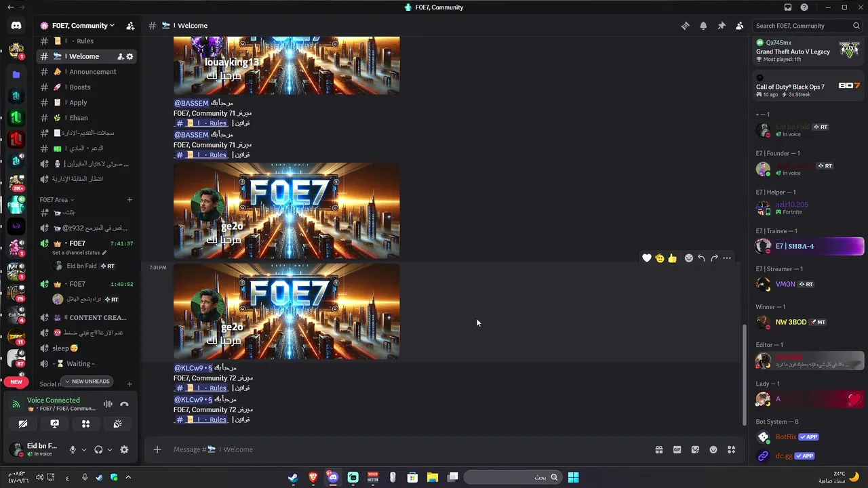Open more options on hovered message
The image size is (868, 488).
click(x=727, y=258)
